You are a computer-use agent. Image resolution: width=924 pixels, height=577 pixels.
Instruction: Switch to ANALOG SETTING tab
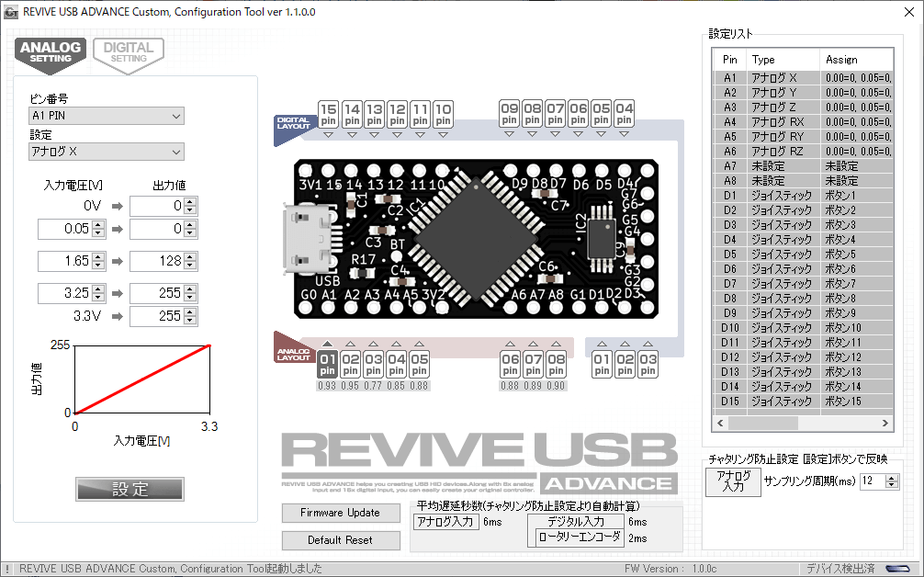(51, 54)
